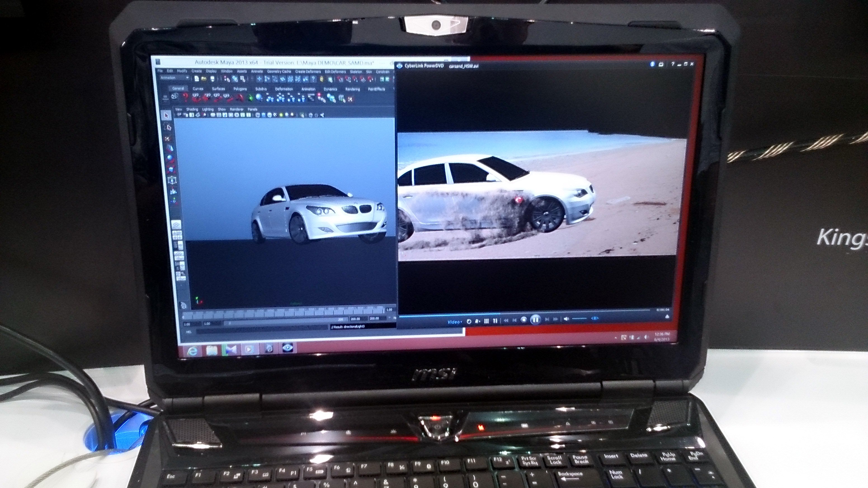Toggle the repeat loop icon in PowerDVD
This screenshot has height=488, width=868.
(469, 321)
